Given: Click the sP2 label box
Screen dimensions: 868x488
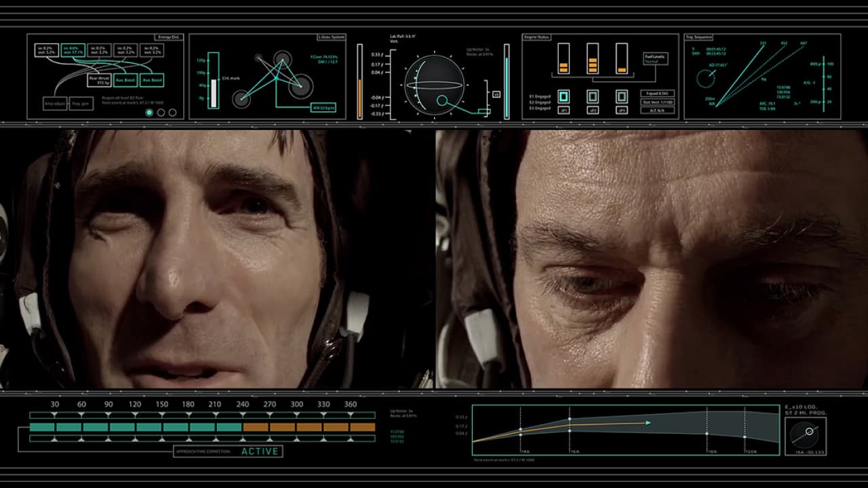Looking at the screenshot, I should point(593,110).
